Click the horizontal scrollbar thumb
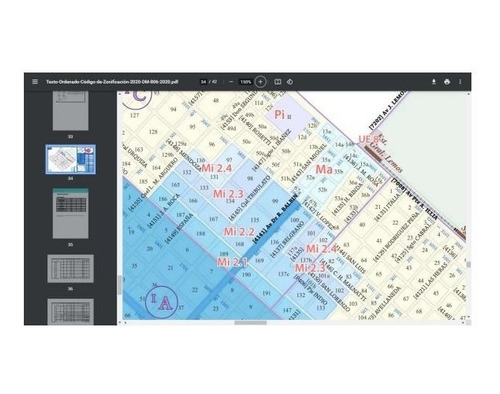 click(x=250, y=323)
